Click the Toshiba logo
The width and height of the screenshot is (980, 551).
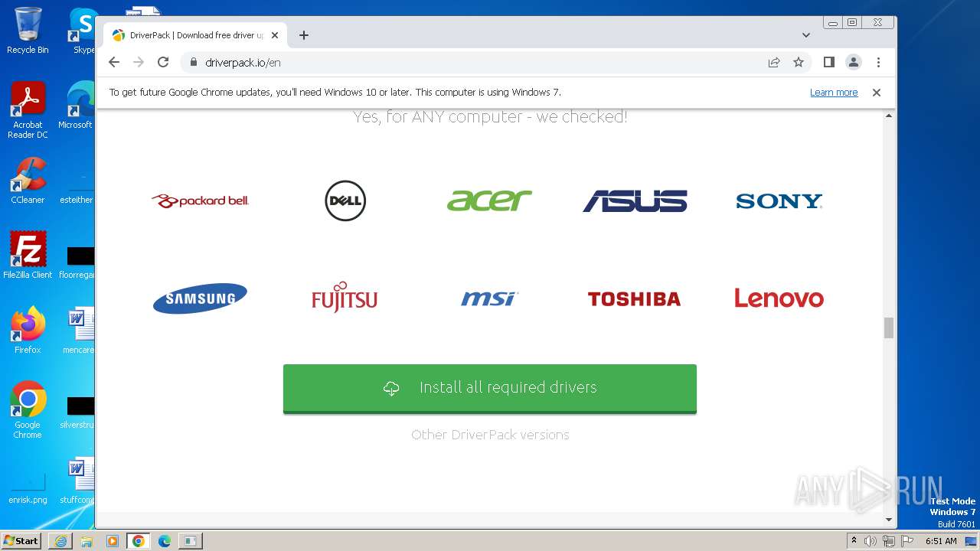(634, 298)
